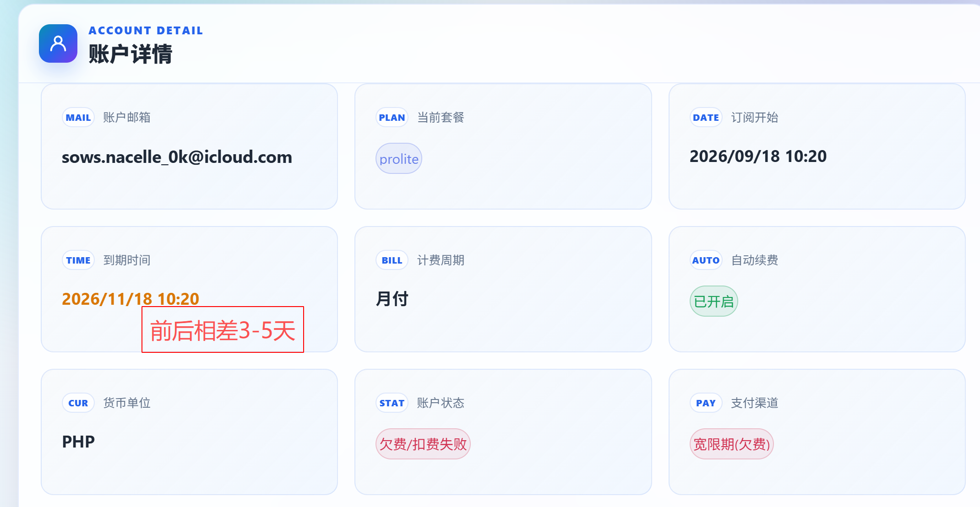Click the DATE badge icon
The image size is (980, 507).
706,118
